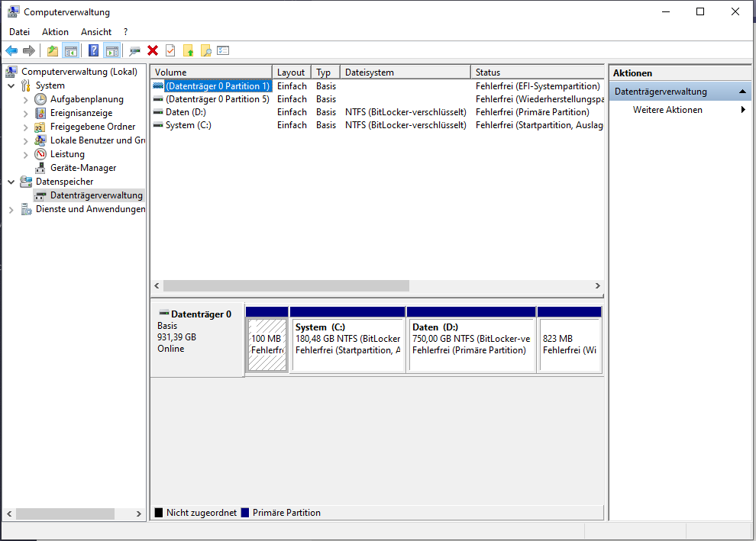Select the Daten (D:) volume row
Screen dimensions: 756x541
point(377,112)
